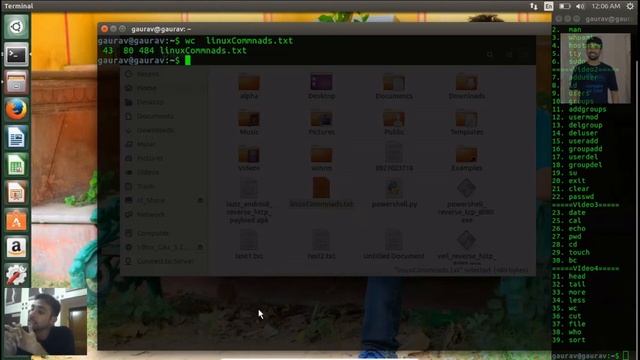
Task: Click '18. groupdel' in right terminal
Action: point(577,165)
